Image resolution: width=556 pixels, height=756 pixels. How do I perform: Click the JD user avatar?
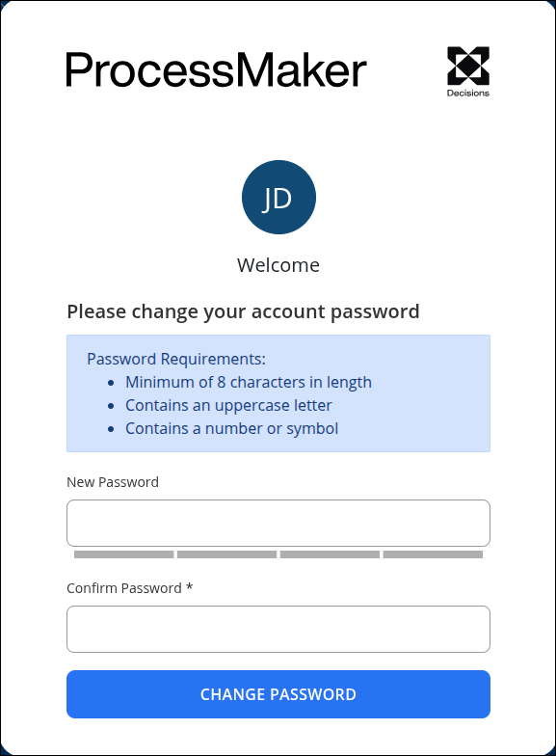click(x=278, y=197)
